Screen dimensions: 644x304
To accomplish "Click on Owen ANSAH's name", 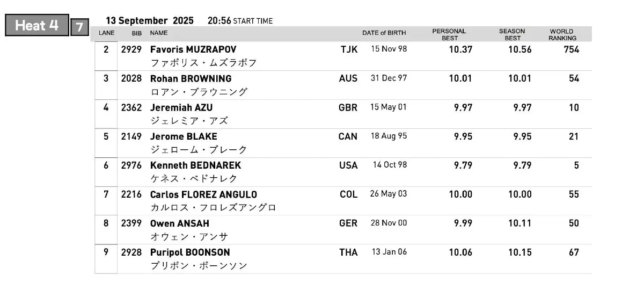I will pos(180,223).
